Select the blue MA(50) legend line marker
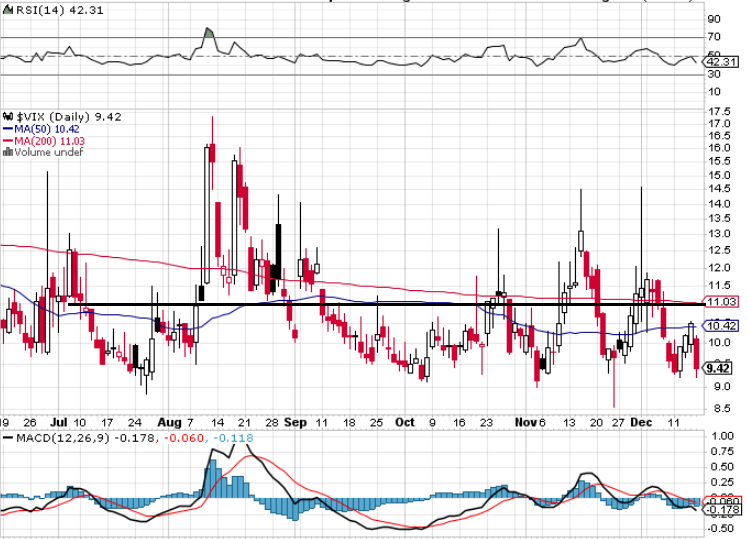 tap(5, 129)
